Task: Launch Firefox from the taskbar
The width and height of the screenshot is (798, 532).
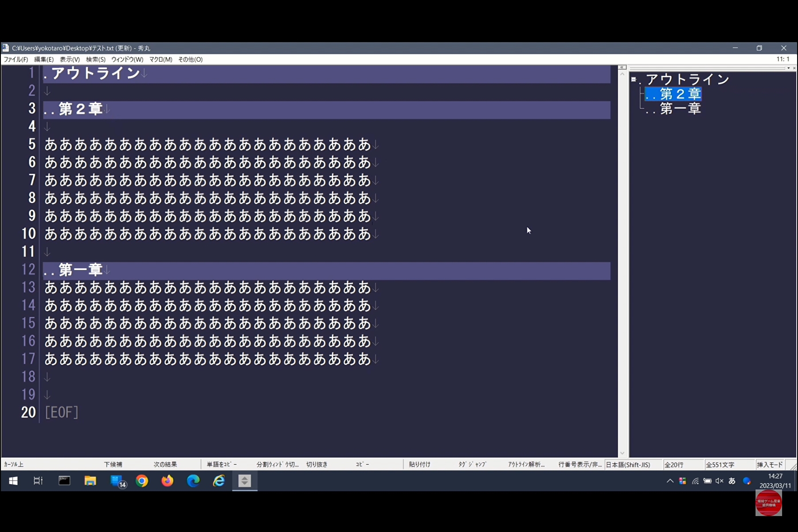Action: [168, 481]
